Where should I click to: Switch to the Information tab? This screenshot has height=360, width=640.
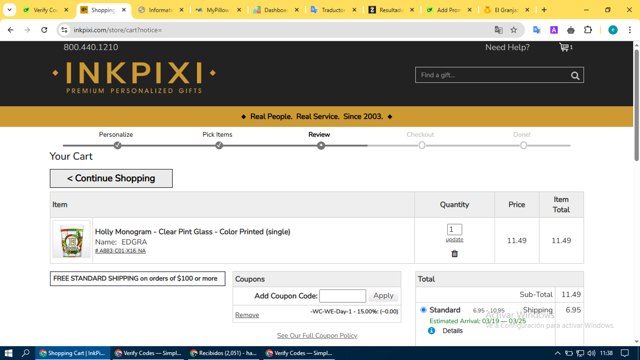coord(161,10)
